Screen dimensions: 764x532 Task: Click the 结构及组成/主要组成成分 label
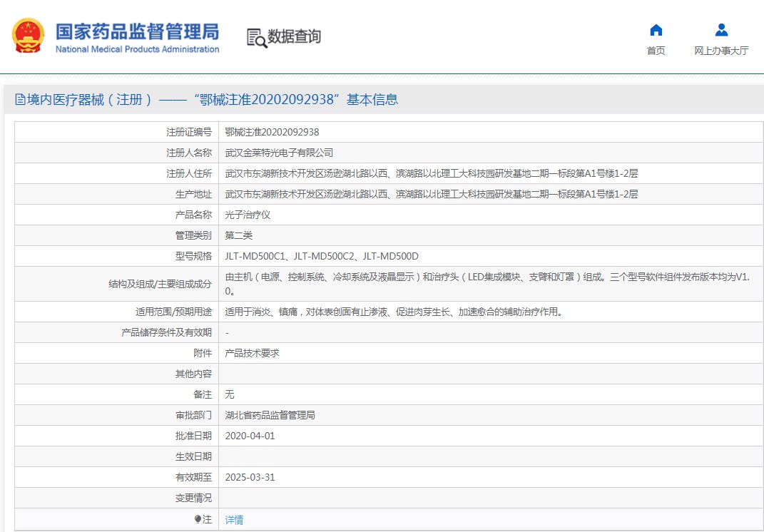pos(160,284)
